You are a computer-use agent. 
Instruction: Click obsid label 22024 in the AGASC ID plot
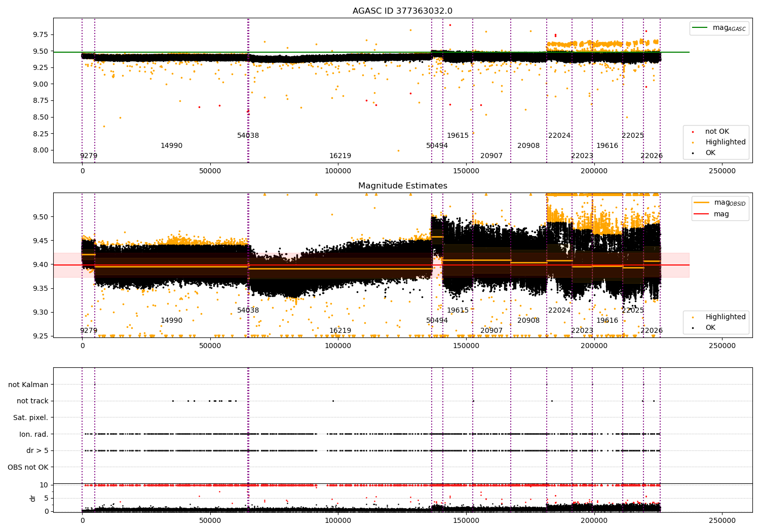click(559, 135)
